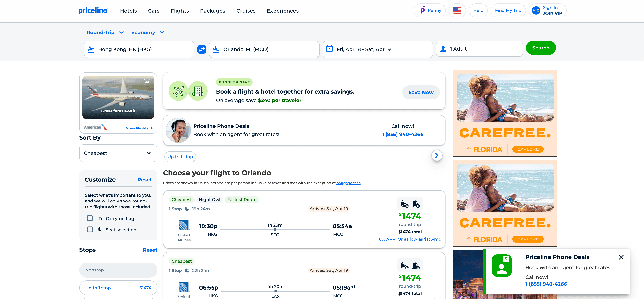The image size is (644, 299).
Task: Open the Experiences tab
Action: 283,11
